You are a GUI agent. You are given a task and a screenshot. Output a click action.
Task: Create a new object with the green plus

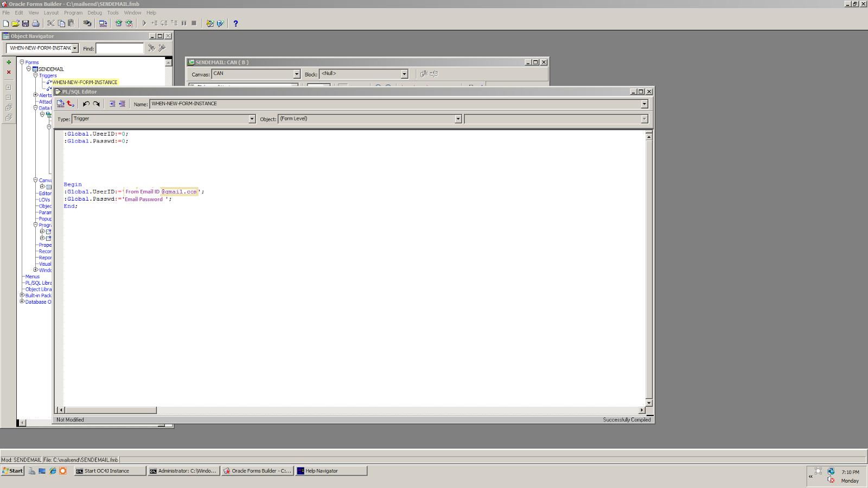(8, 62)
